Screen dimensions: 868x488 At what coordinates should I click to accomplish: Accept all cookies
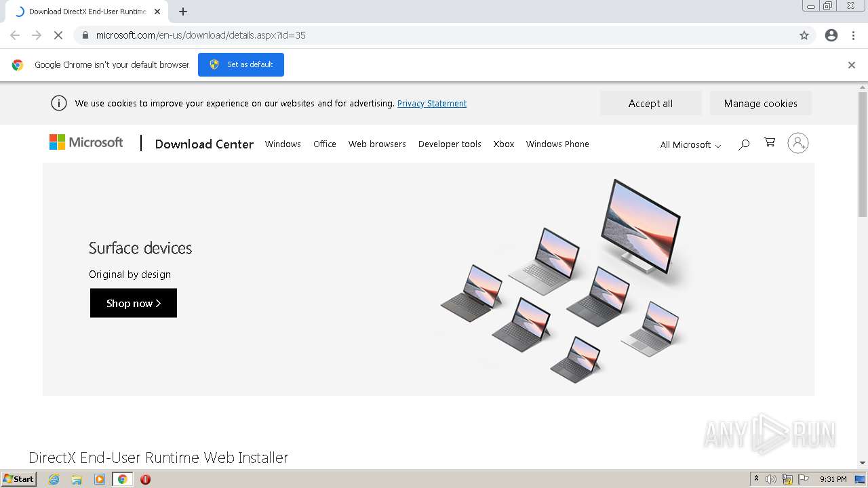(650, 103)
